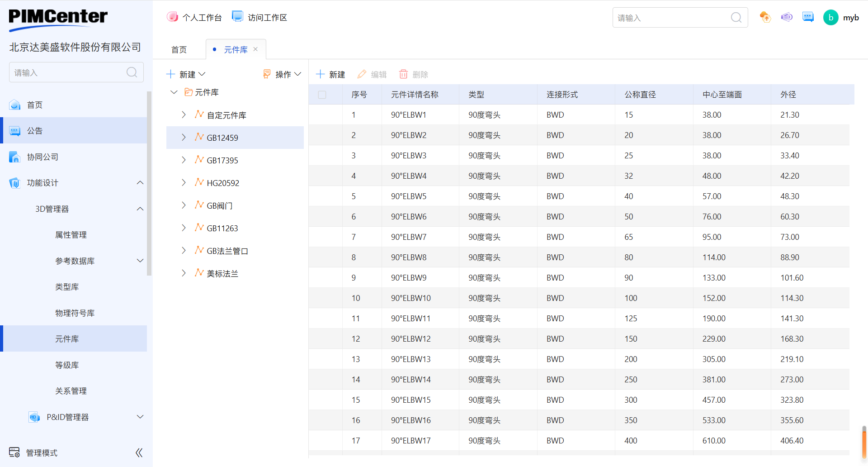Collapse the 功能设计 menu chevron
The width and height of the screenshot is (868, 467).
[x=140, y=183]
